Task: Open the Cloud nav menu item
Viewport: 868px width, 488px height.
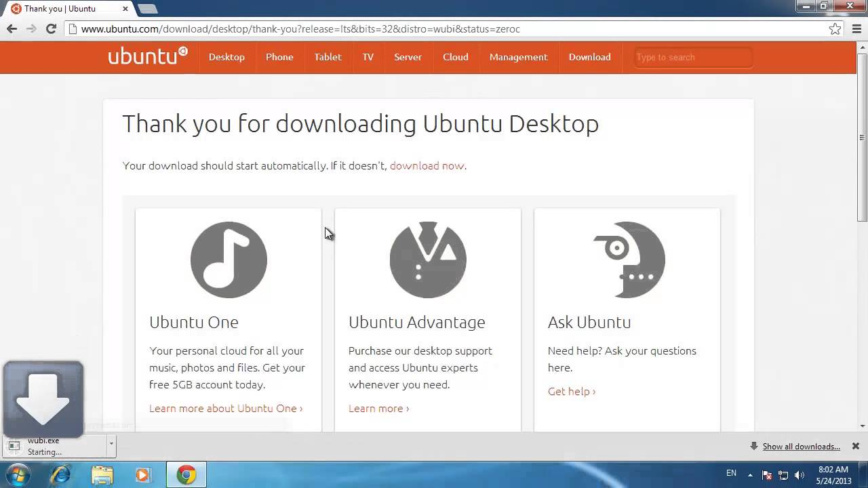Action: point(456,57)
